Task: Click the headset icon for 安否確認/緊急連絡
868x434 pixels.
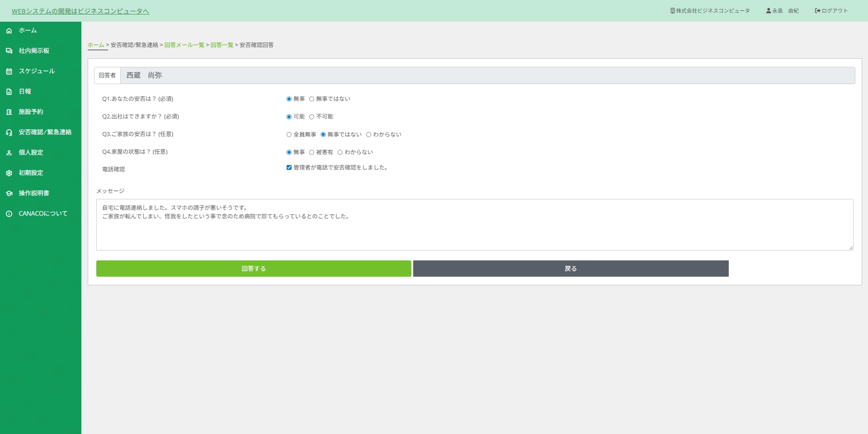Action: pos(9,132)
